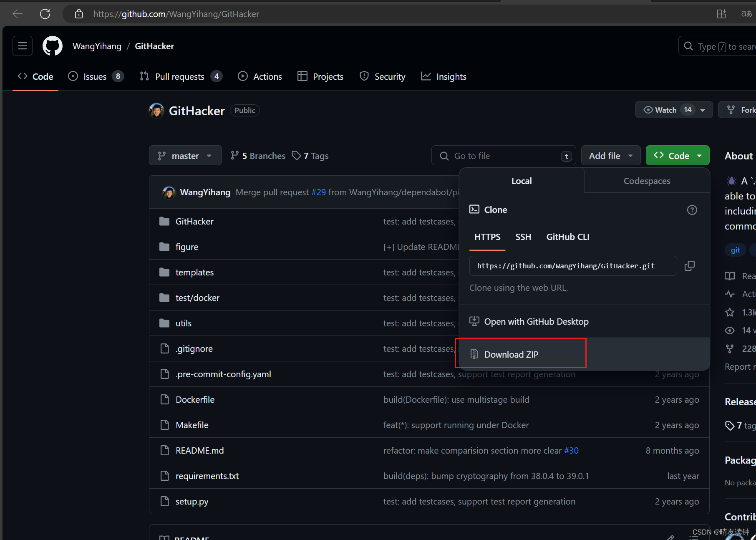The image size is (756, 540).
Task: Open pull request #30 link
Action: [x=571, y=451]
